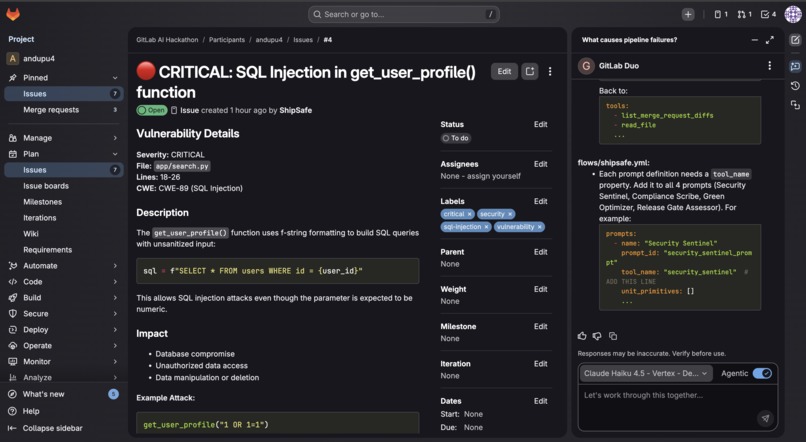Open Issue boards under Plan
This screenshot has height=442, width=806.
point(64,186)
